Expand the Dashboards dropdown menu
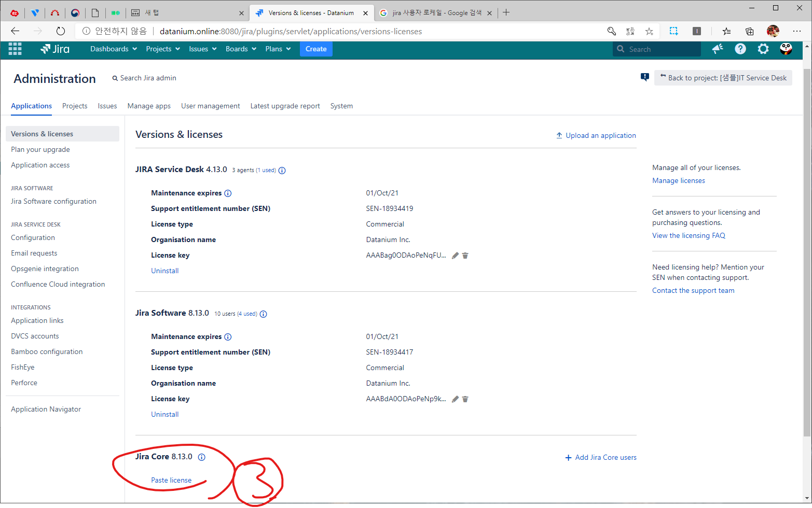Screen dimensions: 812x508 pyautogui.click(x=114, y=49)
